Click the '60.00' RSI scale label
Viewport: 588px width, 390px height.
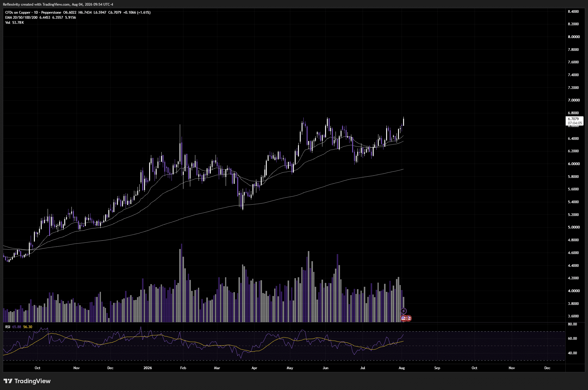click(573, 339)
